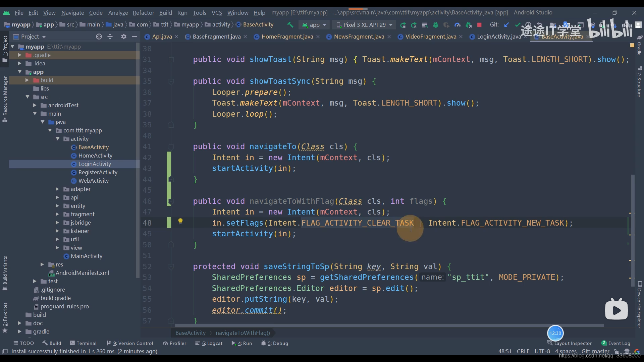644x362 pixels.
Task: Open the Project view selector dropdown
Action: 30,37
